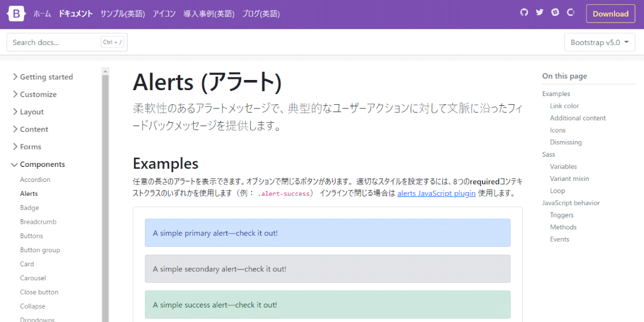Click the Bootstrap logo icon
This screenshot has width=644, height=322.
coord(16,14)
